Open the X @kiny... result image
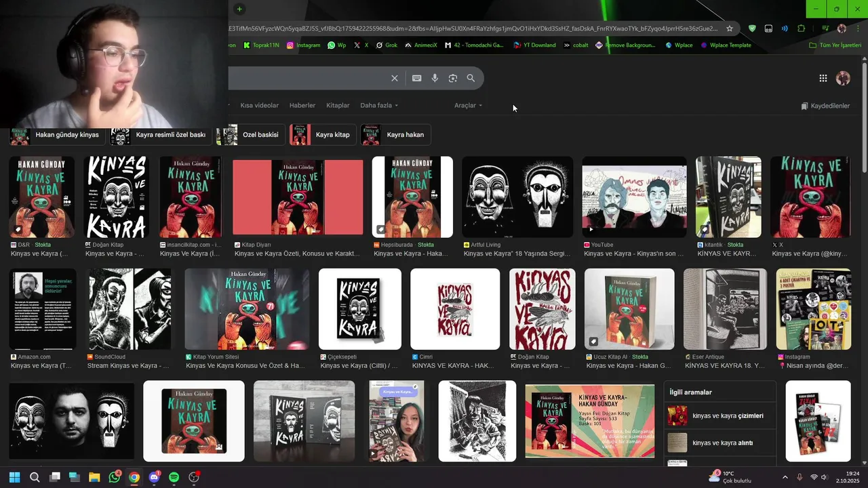The height and width of the screenshot is (488, 868). tap(810, 197)
